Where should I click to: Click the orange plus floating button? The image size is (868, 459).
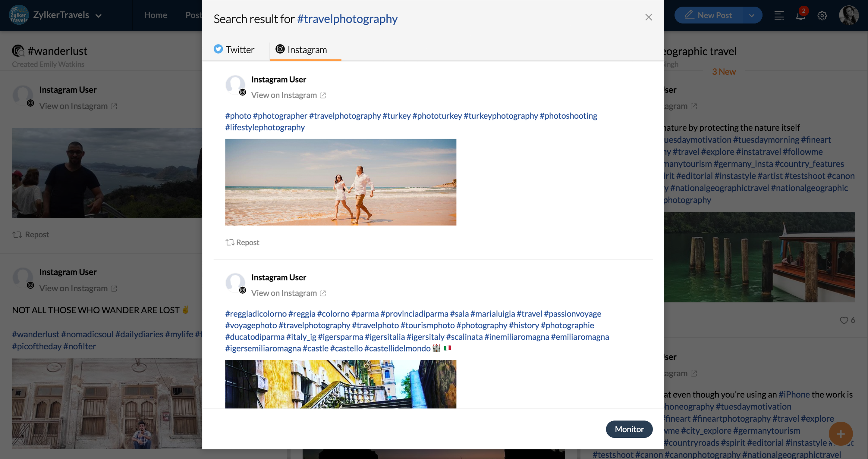(x=840, y=434)
